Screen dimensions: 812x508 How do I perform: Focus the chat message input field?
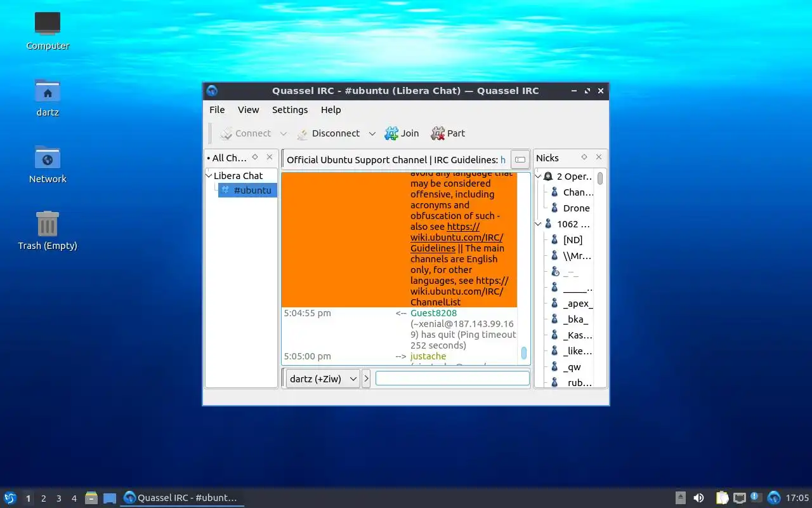[452, 378]
